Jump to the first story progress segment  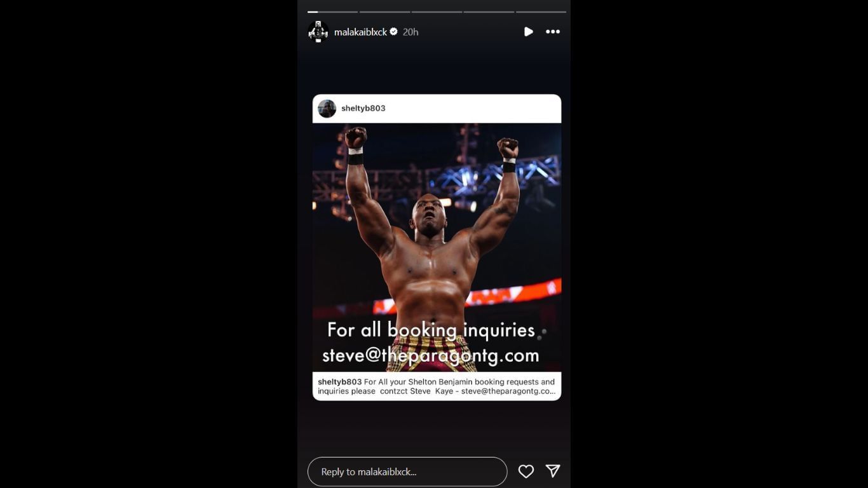(x=332, y=11)
